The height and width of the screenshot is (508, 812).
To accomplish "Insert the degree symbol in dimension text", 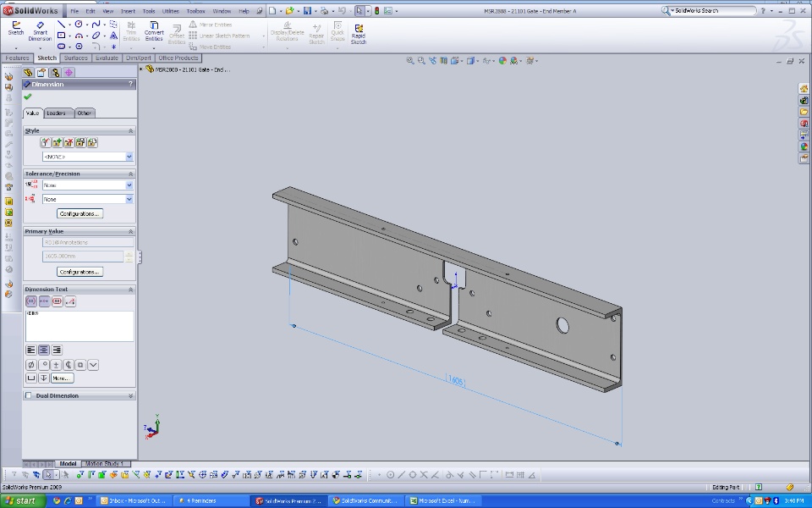I will [43, 365].
